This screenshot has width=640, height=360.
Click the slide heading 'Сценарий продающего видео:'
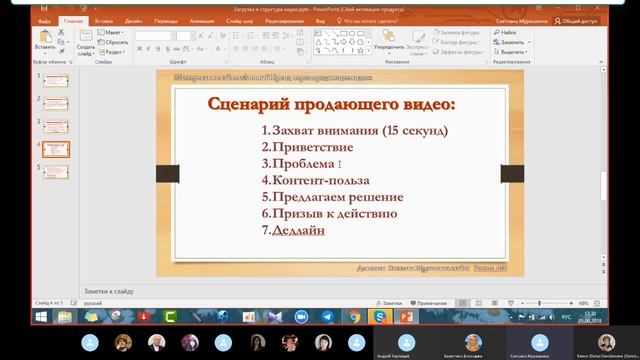click(331, 104)
